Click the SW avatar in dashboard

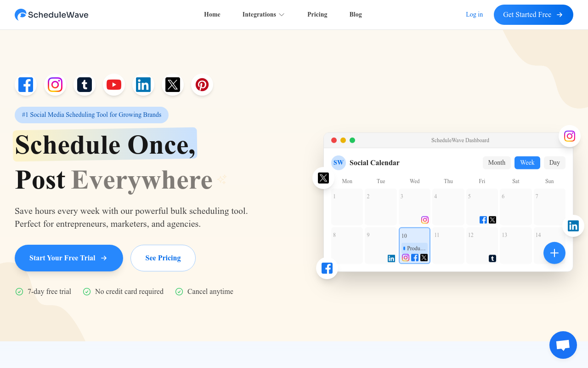tap(339, 163)
